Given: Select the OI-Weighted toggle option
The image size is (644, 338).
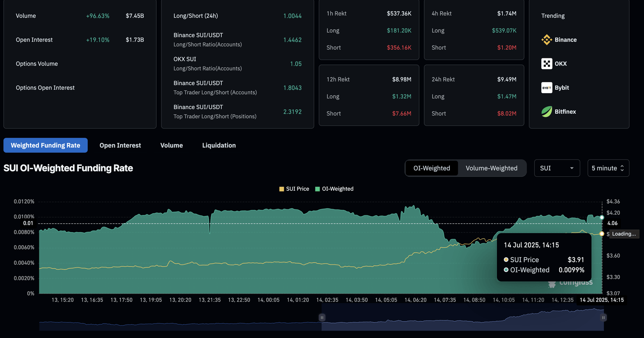Looking at the screenshot, I should [431, 168].
